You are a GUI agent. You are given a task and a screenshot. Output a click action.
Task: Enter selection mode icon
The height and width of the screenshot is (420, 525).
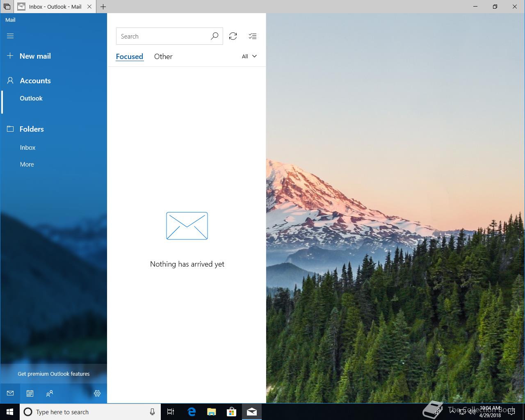coord(253,36)
